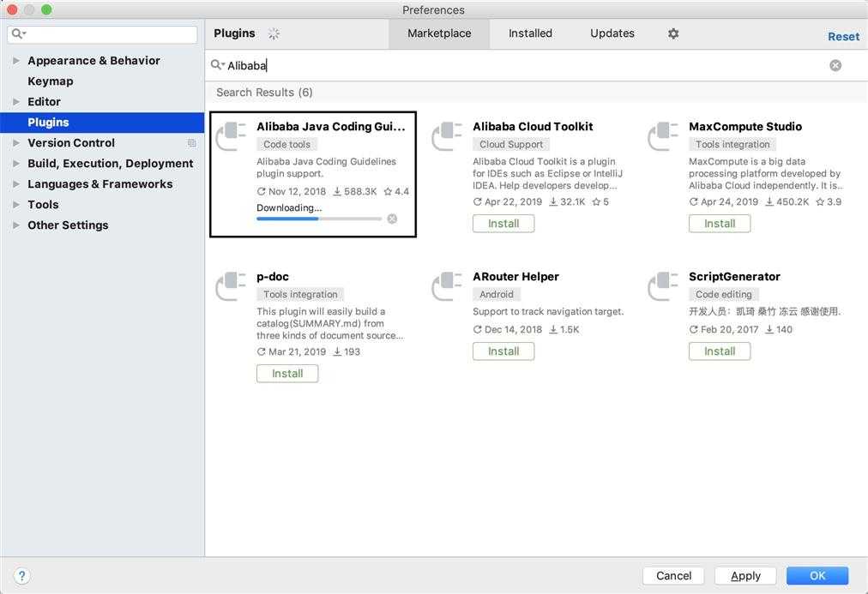The height and width of the screenshot is (594, 868).
Task: Open the Alibaba Java Coding Guidelines title
Action: pyautogui.click(x=331, y=127)
